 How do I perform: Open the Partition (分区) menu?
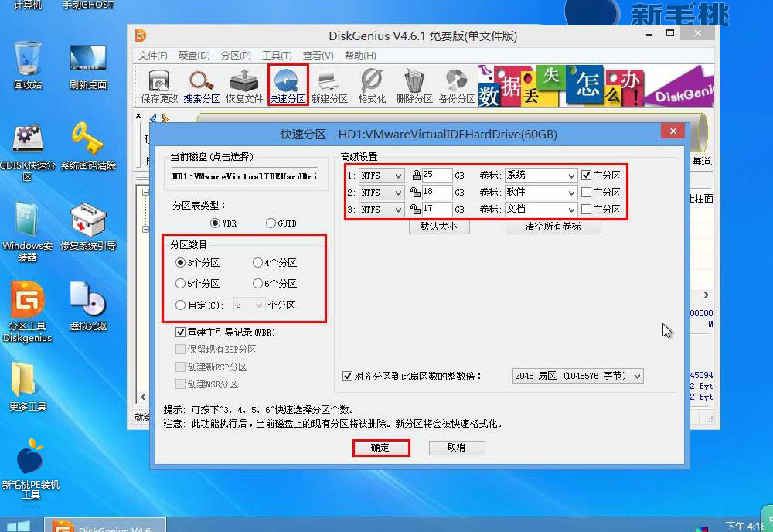(236, 55)
